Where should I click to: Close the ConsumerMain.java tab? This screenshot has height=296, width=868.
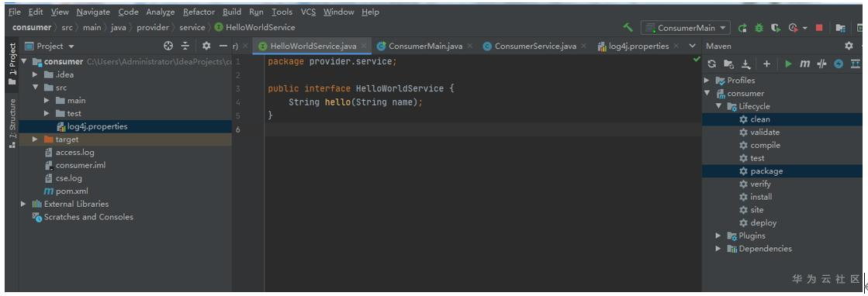tap(469, 46)
